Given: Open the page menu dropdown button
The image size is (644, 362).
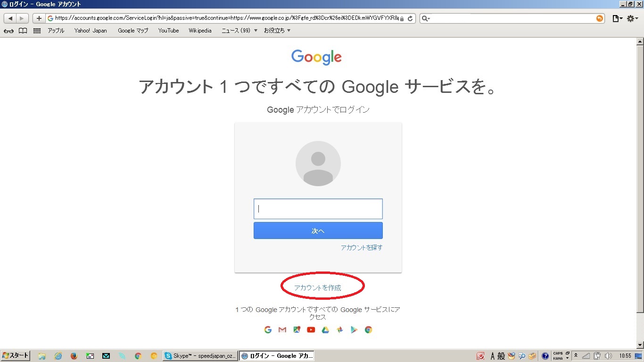Looking at the screenshot, I should 617,18.
